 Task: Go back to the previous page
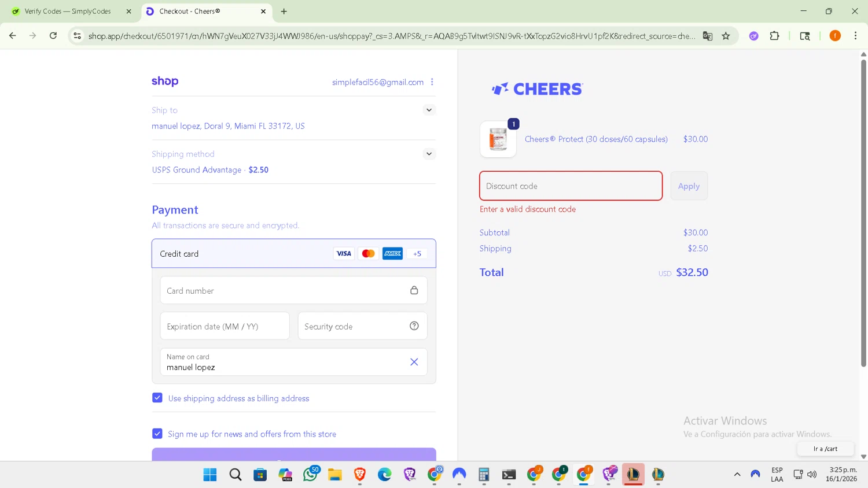point(13,36)
